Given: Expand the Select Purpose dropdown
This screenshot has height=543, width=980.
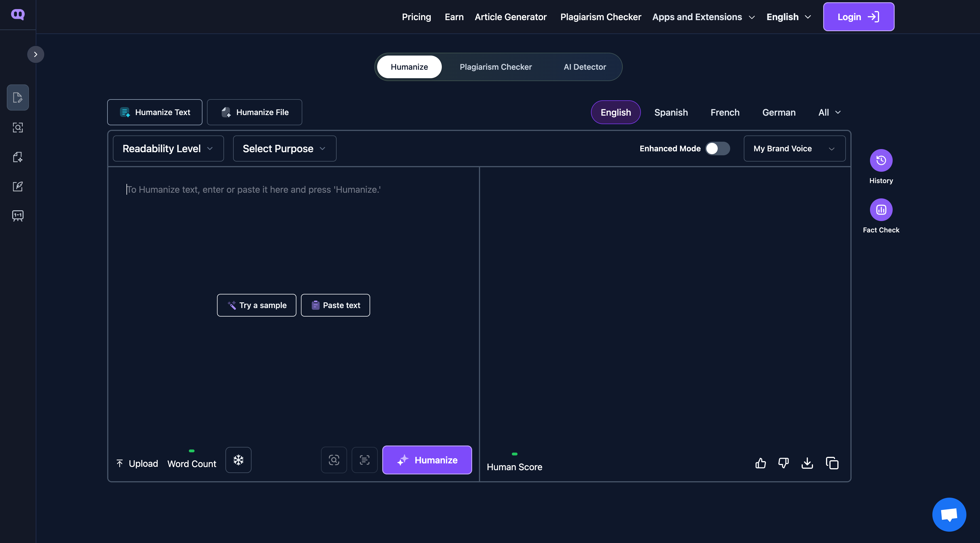Looking at the screenshot, I should point(284,149).
